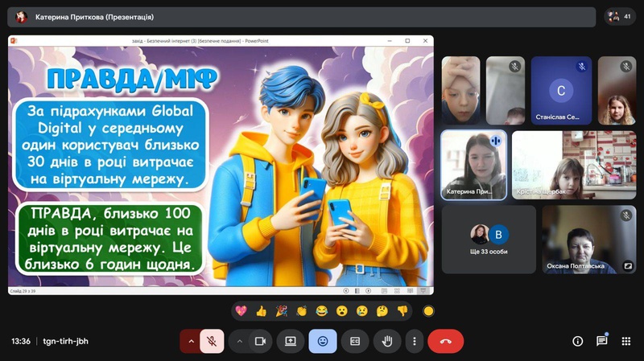
Task: Raise your hand
Action: (x=386, y=341)
